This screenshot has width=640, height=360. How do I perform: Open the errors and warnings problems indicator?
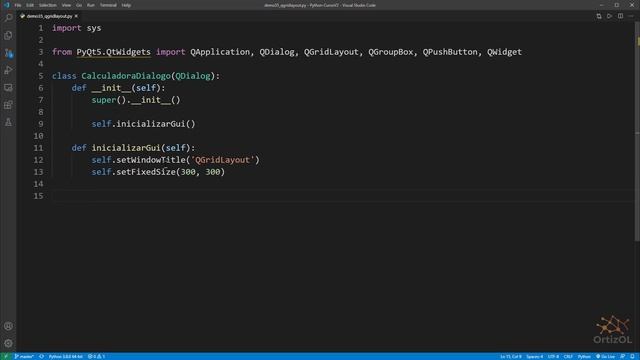[x=96, y=356]
